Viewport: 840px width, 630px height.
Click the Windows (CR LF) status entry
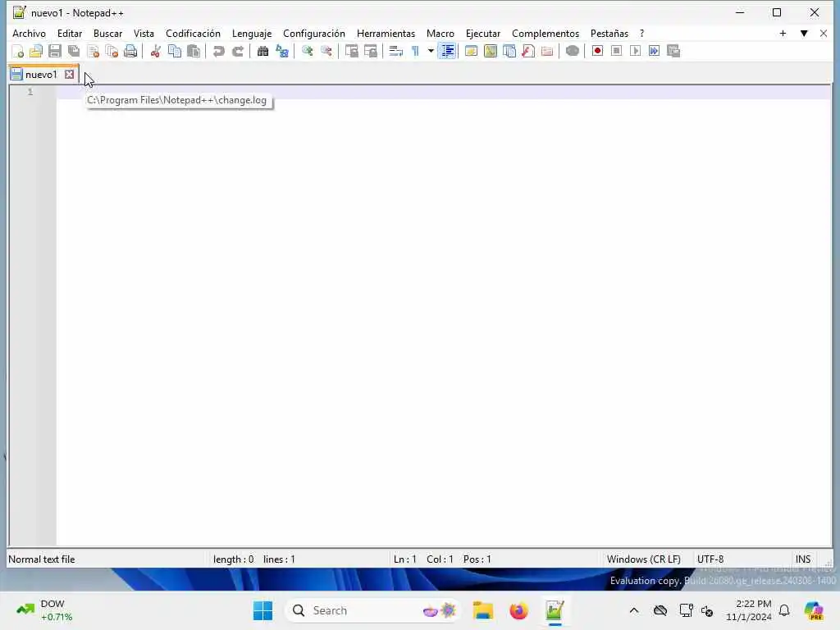(x=643, y=559)
